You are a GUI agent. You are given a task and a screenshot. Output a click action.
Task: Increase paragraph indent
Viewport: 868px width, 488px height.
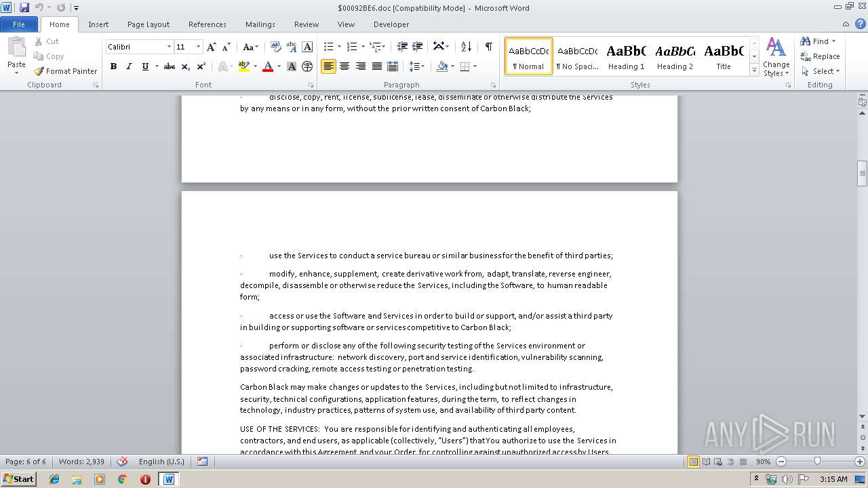tap(418, 47)
